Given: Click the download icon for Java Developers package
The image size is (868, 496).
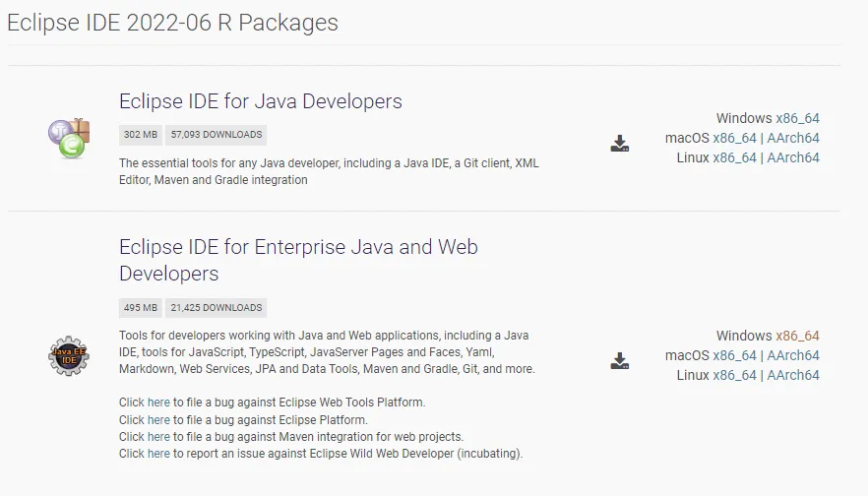Looking at the screenshot, I should click(x=619, y=144).
